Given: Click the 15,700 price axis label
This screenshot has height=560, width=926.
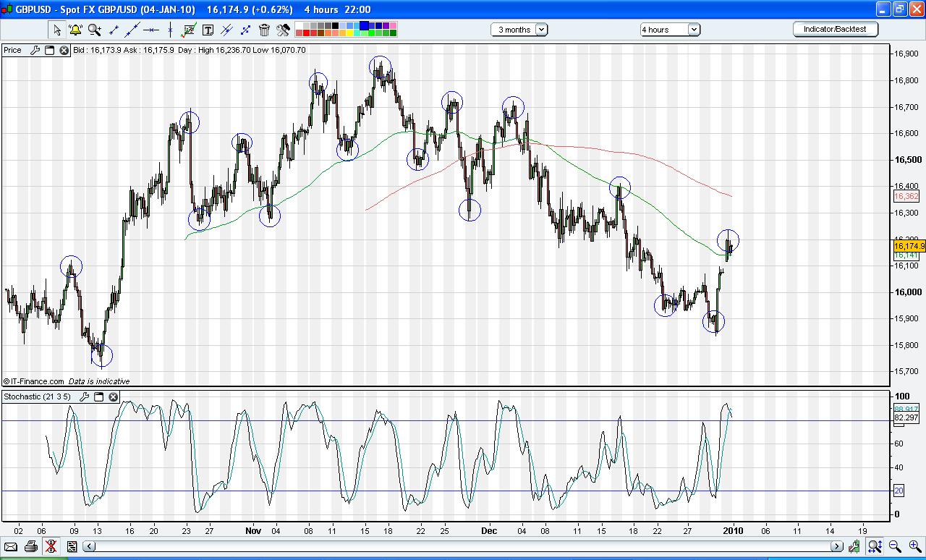Looking at the screenshot, I should click(905, 371).
